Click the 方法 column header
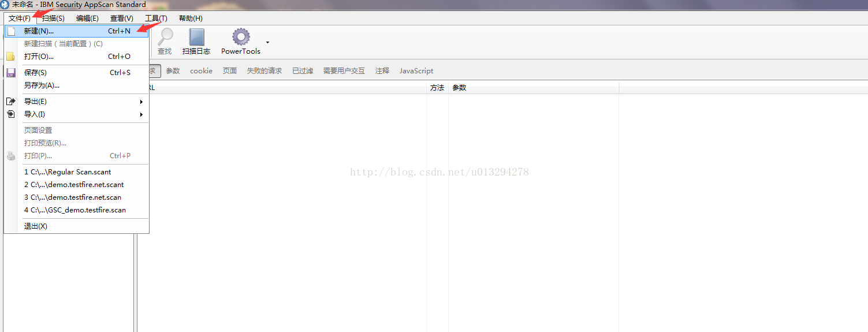Image resolution: width=868 pixels, height=332 pixels. point(437,88)
